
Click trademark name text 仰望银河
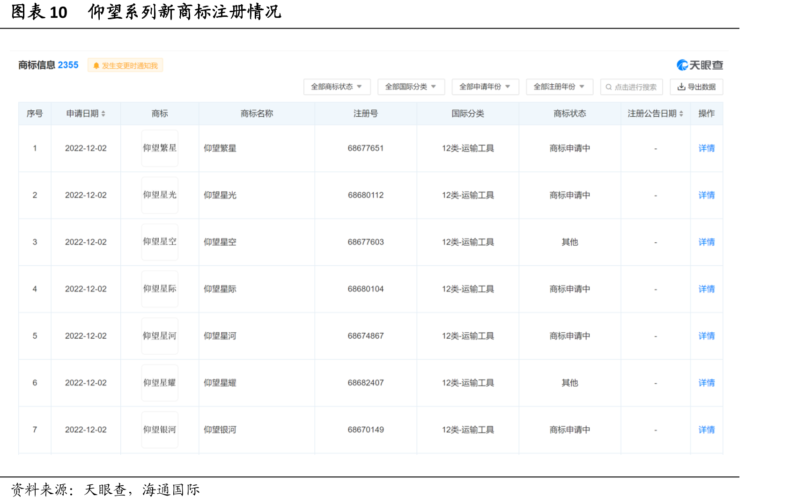(220, 430)
